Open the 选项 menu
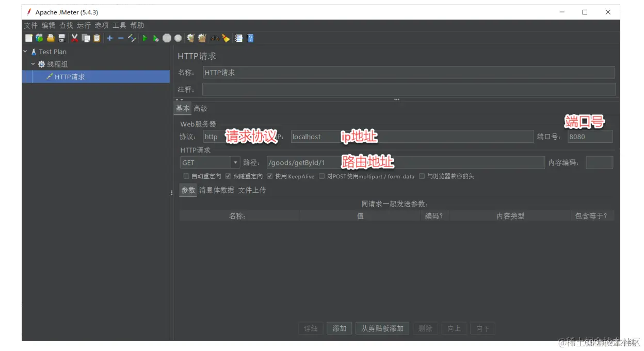The height and width of the screenshot is (351, 644). point(102,25)
